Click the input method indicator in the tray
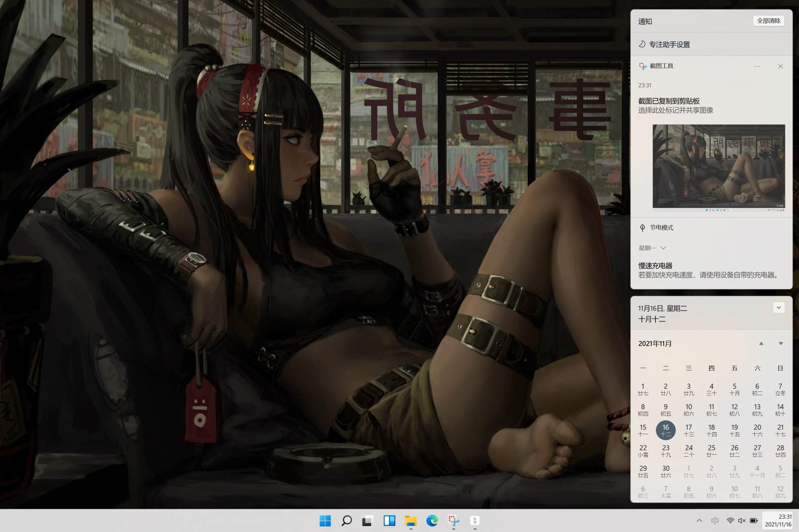799x532 pixels. pyautogui.click(x=715, y=520)
